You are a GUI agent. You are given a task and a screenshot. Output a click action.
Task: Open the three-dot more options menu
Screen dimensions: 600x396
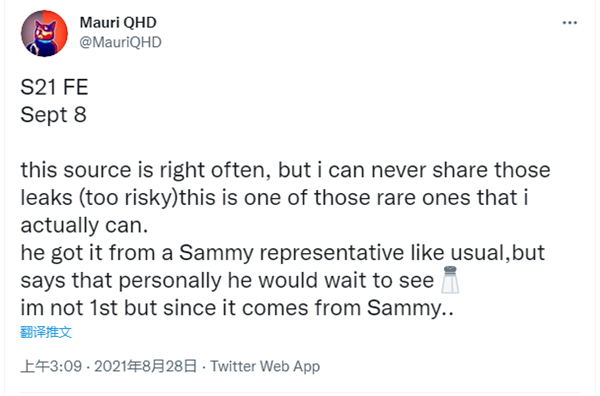pyautogui.click(x=569, y=23)
